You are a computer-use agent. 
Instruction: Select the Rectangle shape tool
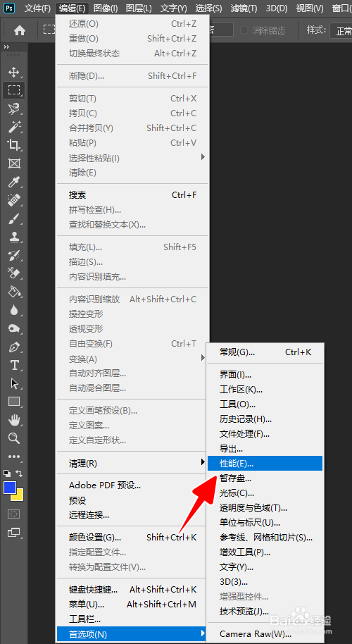14,402
